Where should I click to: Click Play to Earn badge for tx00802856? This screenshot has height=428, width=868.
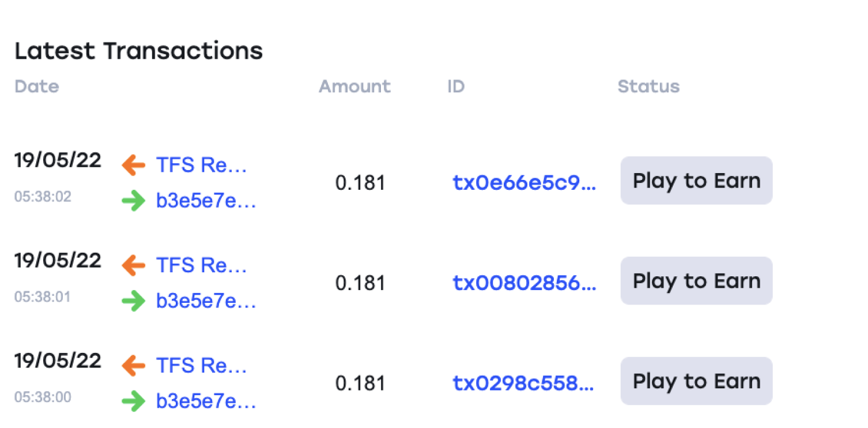point(696,281)
